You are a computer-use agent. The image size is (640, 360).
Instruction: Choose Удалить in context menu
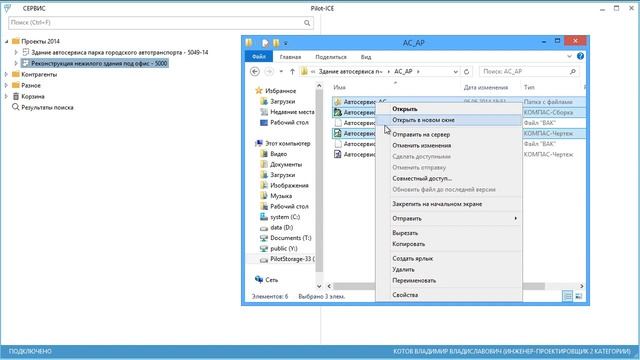pos(449,269)
